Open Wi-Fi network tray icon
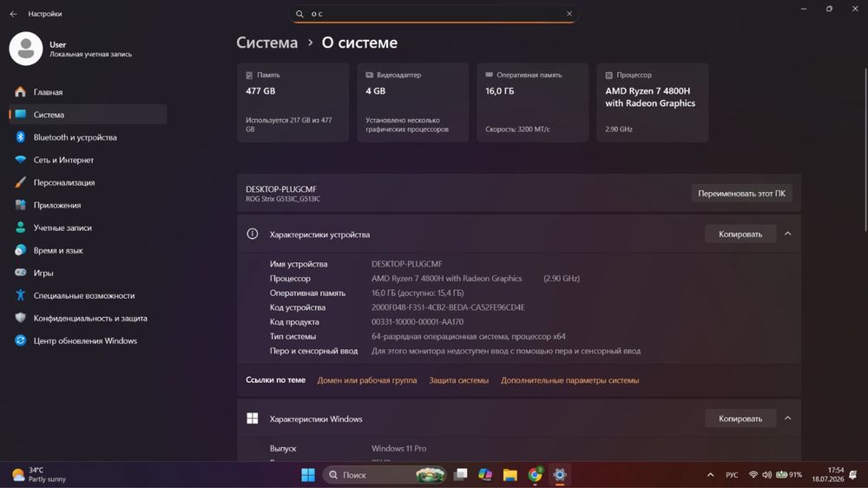868x488 pixels. [753, 475]
